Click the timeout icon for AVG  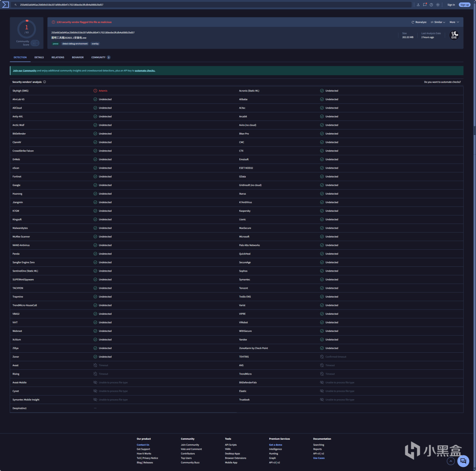pyautogui.click(x=322, y=365)
